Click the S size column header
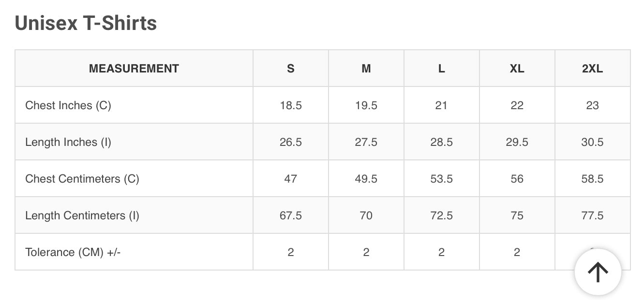Image resolution: width=644 pixels, height=300 pixels. point(290,69)
